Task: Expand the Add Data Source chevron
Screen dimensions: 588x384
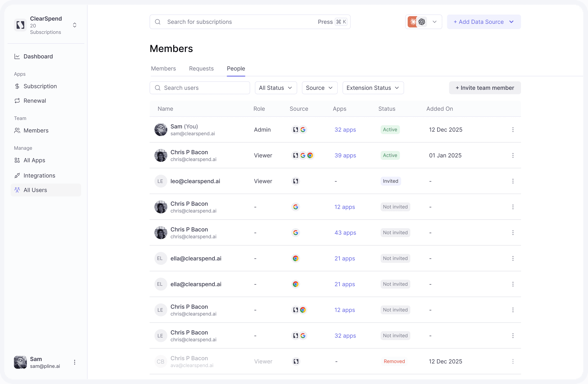Action: (511, 22)
